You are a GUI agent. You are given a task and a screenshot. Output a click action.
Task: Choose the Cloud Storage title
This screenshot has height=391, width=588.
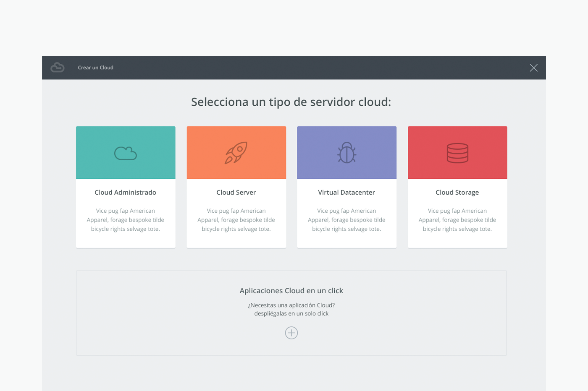[457, 193]
